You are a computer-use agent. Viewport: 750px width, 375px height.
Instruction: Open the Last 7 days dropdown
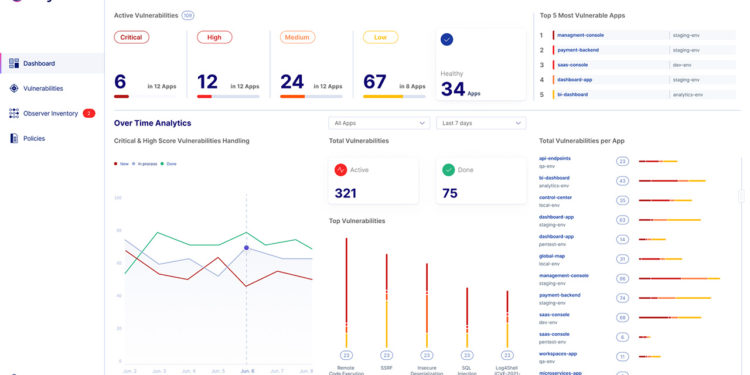(481, 123)
